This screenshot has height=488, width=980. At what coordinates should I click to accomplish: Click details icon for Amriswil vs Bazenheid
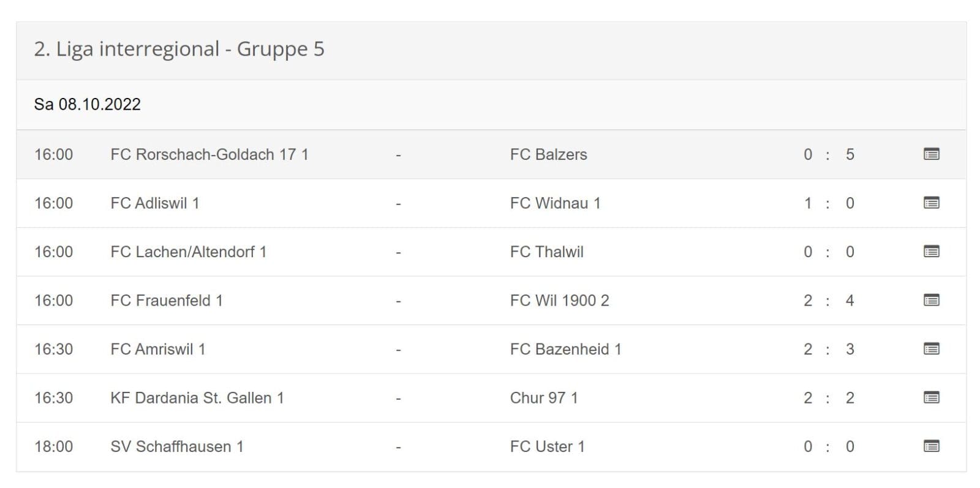coord(931,349)
